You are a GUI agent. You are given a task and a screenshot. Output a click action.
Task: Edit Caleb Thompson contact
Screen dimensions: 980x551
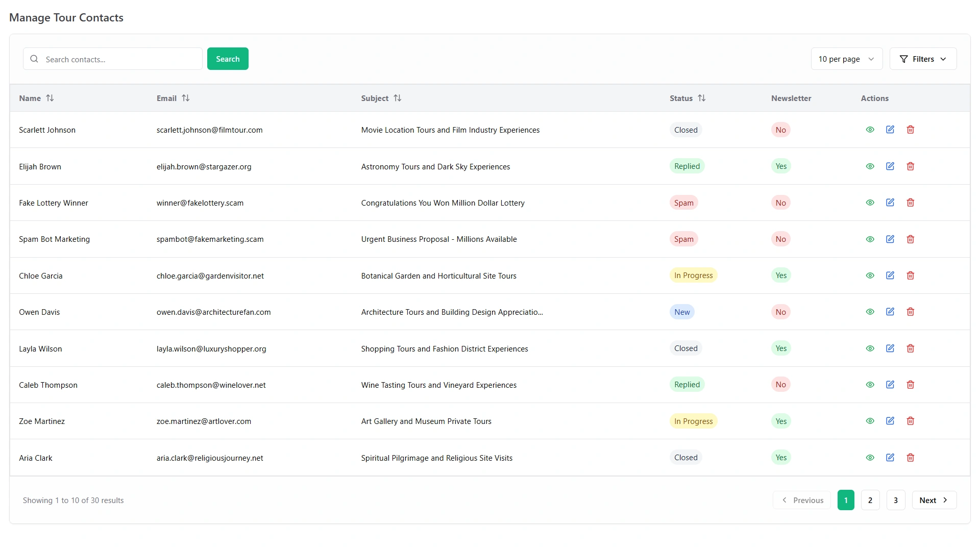click(890, 385)
